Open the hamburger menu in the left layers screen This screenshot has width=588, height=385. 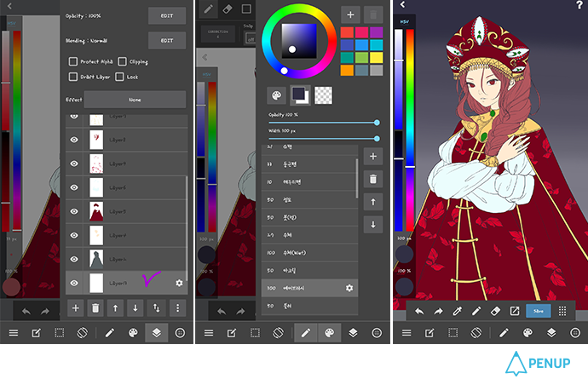14,333
